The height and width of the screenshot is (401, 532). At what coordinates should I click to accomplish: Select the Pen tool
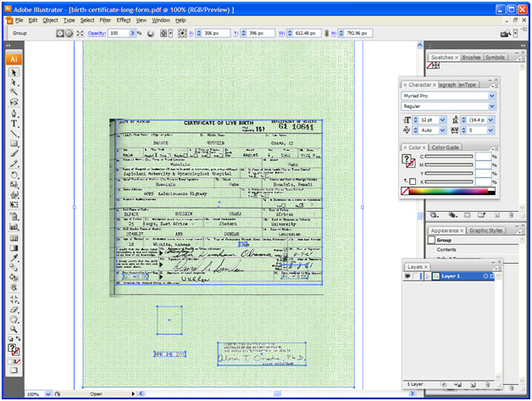click(x=14, y=113)
